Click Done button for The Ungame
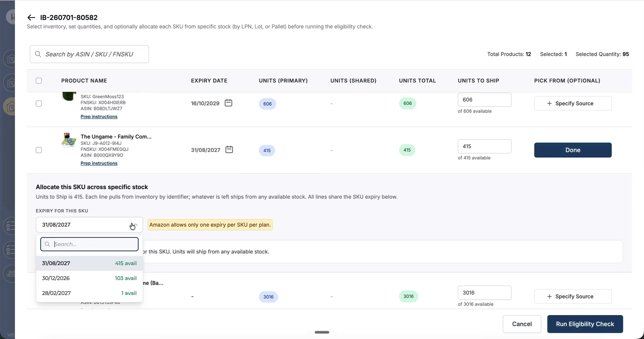The height and width of the screenshot is (339, 644). (x=573, y=150)
